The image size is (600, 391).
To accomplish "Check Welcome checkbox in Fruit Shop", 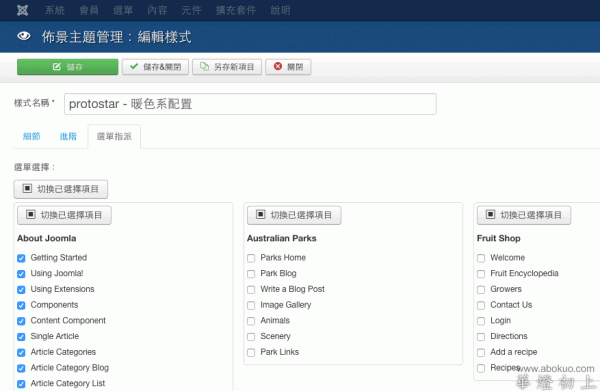I will click(481, 258).
